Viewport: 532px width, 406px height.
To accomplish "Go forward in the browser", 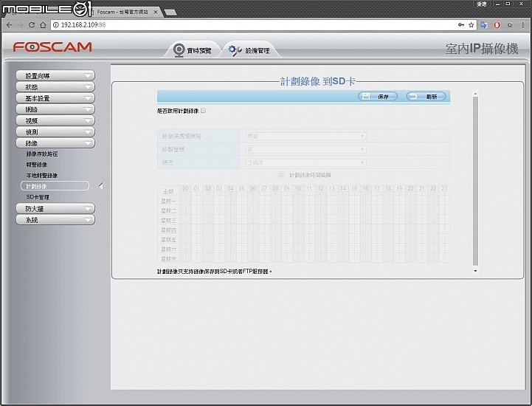I will pos(21,25).
